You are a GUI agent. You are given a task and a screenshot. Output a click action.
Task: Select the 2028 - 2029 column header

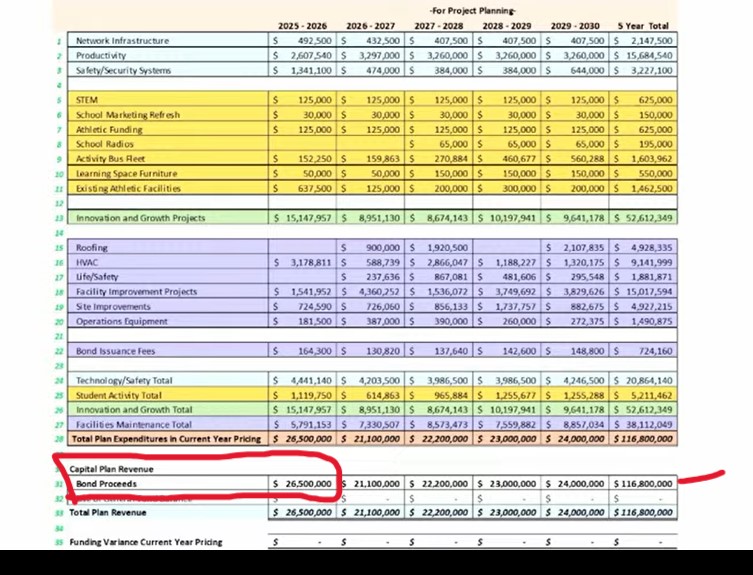(507, 26)
